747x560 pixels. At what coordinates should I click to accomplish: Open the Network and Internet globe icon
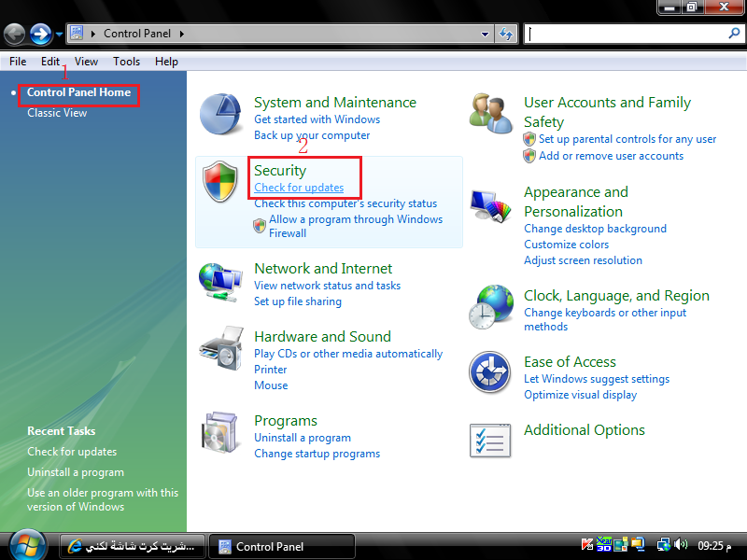pyautogui.click(x=220, y=283)
